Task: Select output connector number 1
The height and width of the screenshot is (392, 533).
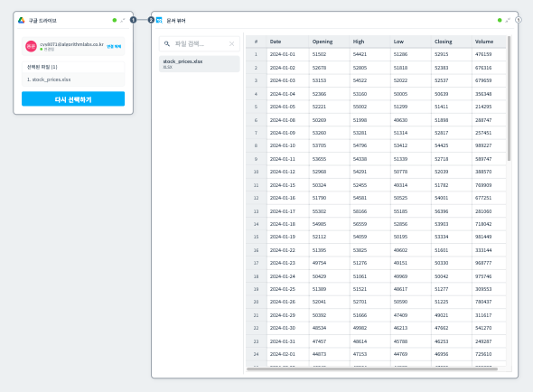Action: coord(134,20)
